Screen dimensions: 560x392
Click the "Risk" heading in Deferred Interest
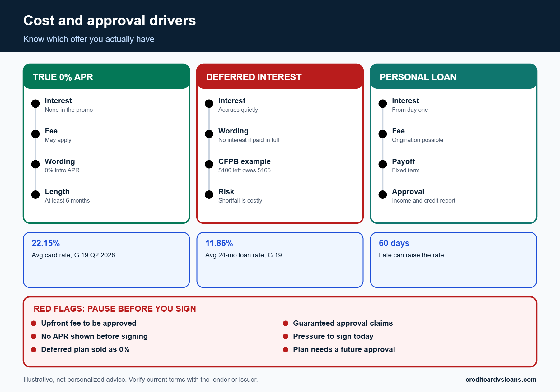[x=226, y=192]
